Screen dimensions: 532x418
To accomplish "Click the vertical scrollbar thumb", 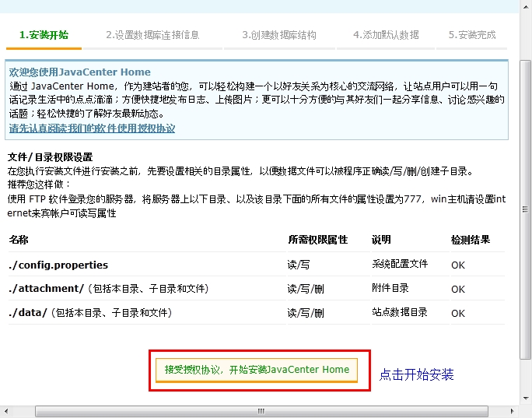I will (x=526, y=209).
